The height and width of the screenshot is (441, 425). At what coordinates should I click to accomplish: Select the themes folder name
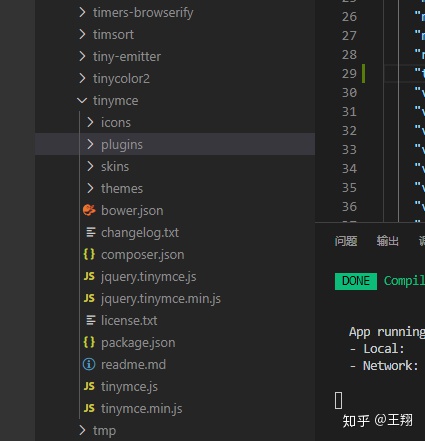(122, 188)
